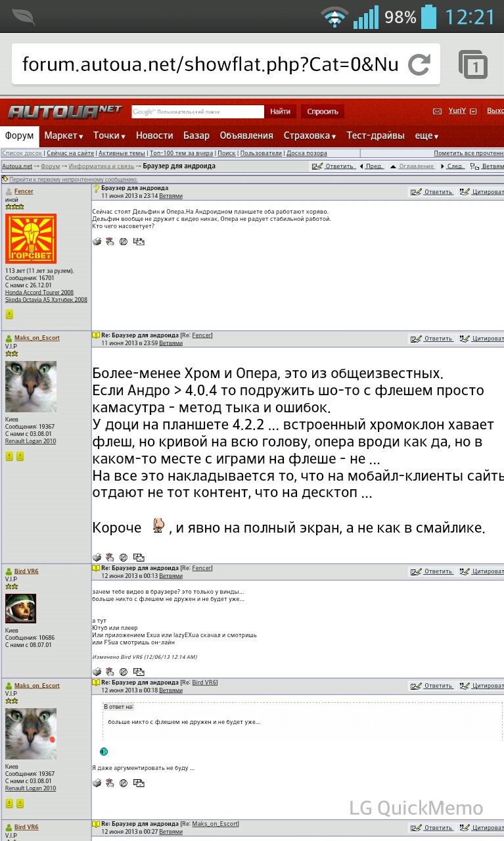Screen dimensions: 504x841
Task: Open the private messages envelope icon
Action: pos(437,111)
